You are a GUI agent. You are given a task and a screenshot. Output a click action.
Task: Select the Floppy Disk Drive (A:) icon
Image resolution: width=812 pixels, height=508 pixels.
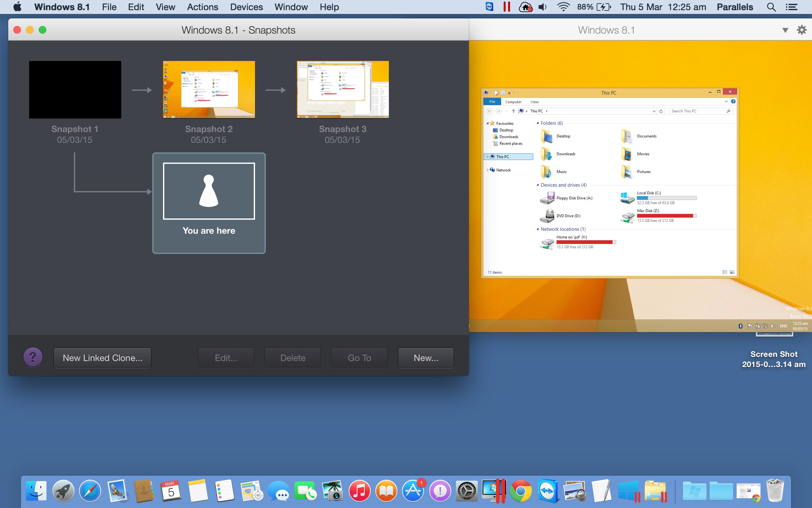(x=547, y=198)
